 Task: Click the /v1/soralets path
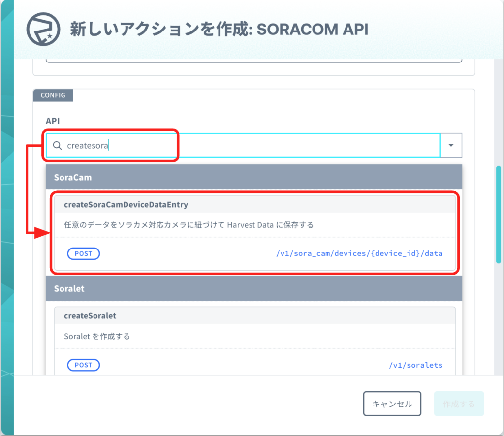[x=415, y=365]
